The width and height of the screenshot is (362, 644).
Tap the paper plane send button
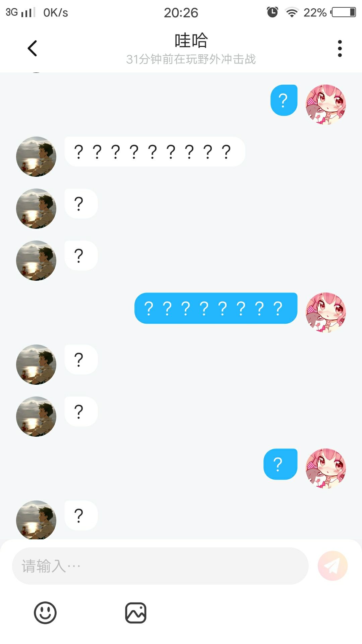tap(333, 566)
